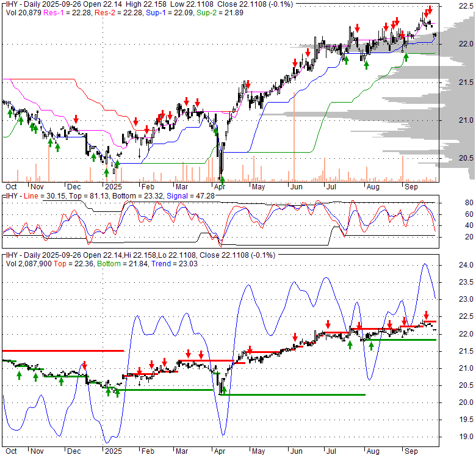
Task: Click the red sell arrow in December, top chart
Action: [x=76, y=119]
